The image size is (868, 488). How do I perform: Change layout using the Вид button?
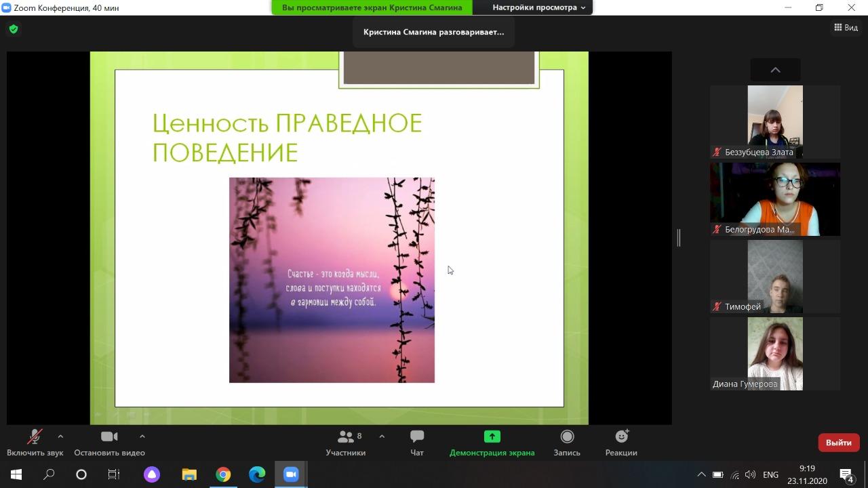coord(846,28)
